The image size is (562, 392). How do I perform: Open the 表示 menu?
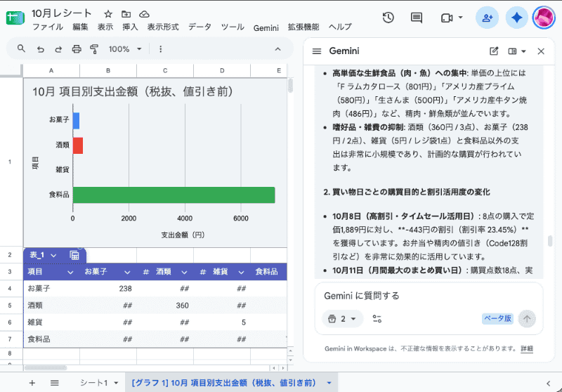tap(105, 27)
